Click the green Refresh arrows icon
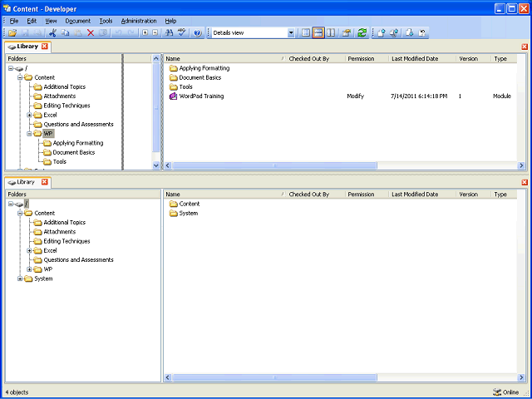Screen dimensions: 532x399 [x=362, y=33]
